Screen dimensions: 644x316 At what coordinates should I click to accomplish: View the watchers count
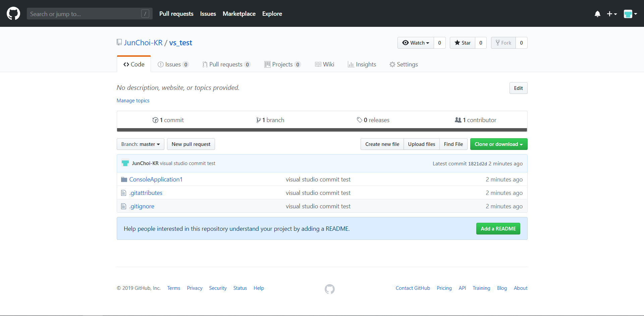coord(439,43)
